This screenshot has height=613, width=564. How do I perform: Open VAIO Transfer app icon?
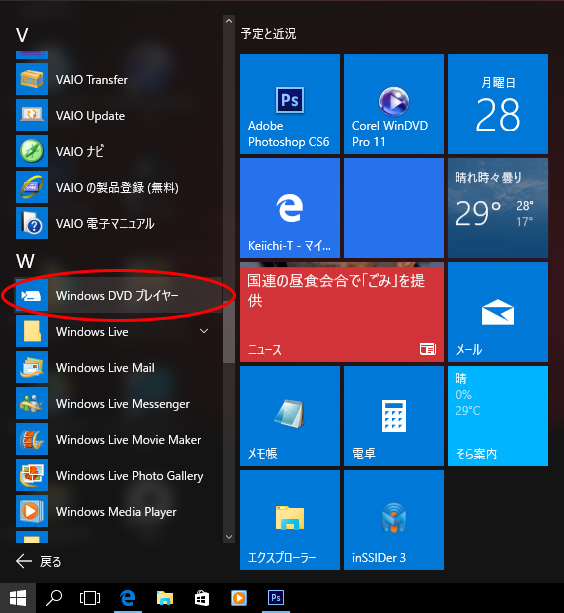pos(32,79)
